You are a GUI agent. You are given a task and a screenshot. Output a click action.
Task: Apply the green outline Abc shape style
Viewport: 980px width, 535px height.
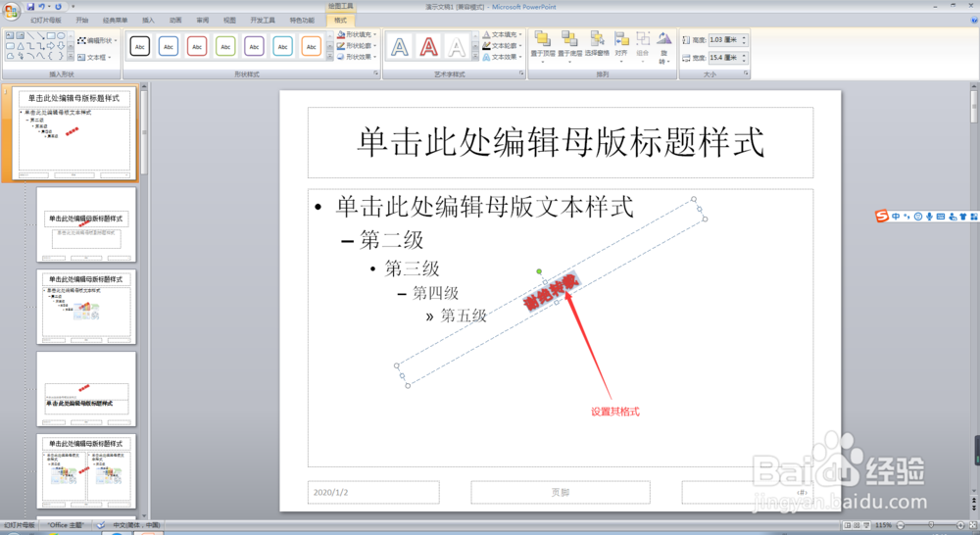coord(225,46)
